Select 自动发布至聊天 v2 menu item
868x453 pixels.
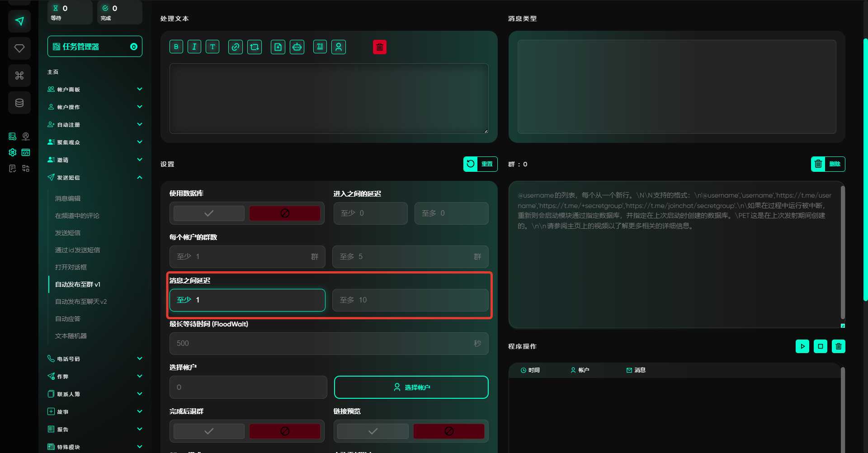(x=81, y=302)
